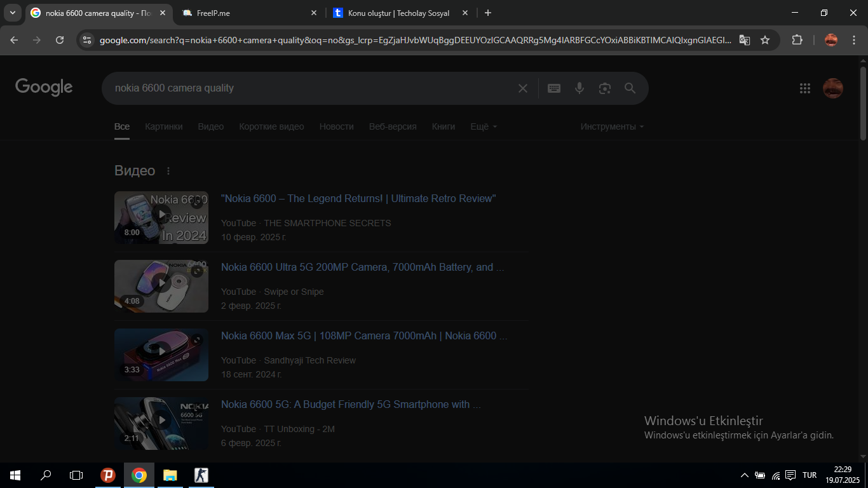Open a new tab
This screenshot has width=868, height=488.
point(487,13)
